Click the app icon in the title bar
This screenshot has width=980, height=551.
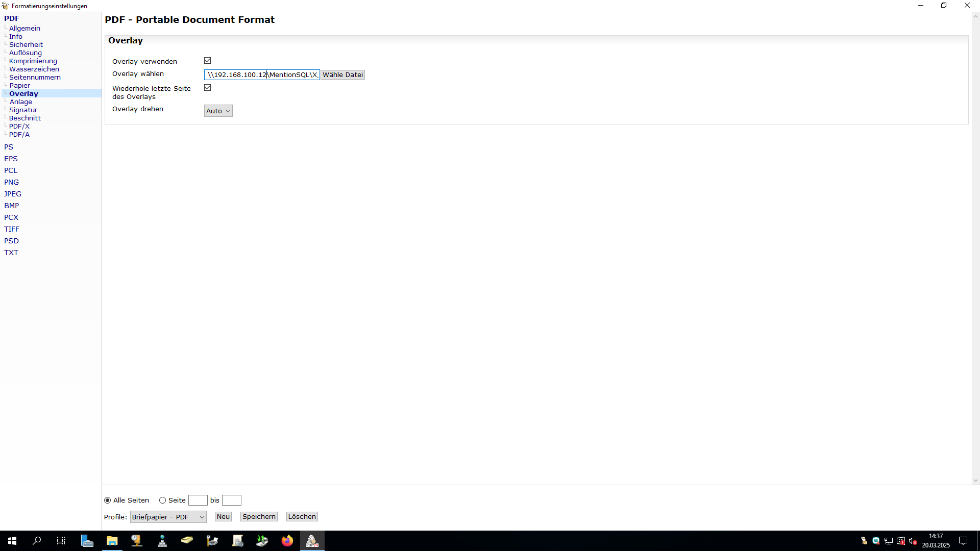(x=5, y=6)
